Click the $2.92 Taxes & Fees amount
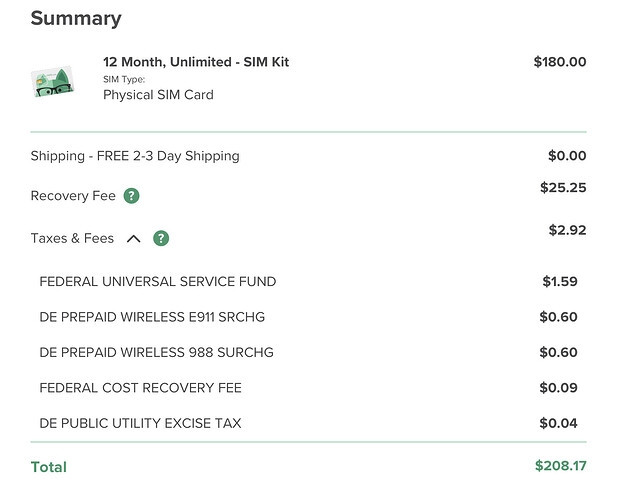 click(x=567, y=230)
